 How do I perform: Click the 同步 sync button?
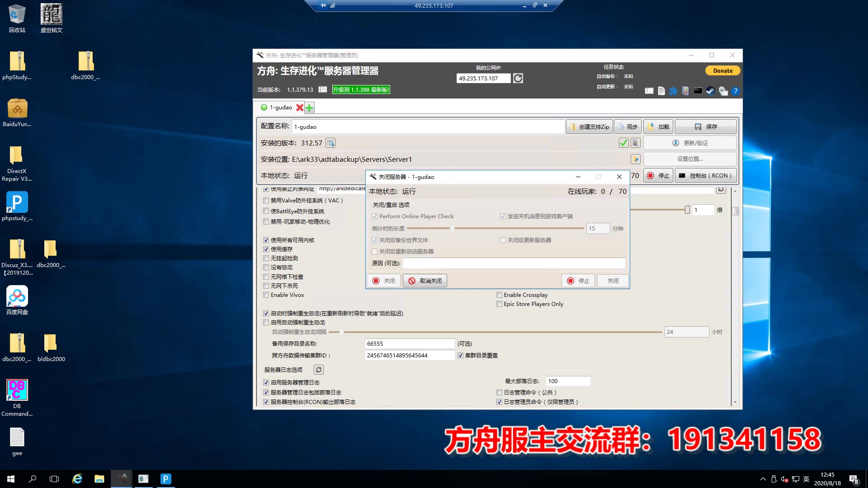point(627,127)
